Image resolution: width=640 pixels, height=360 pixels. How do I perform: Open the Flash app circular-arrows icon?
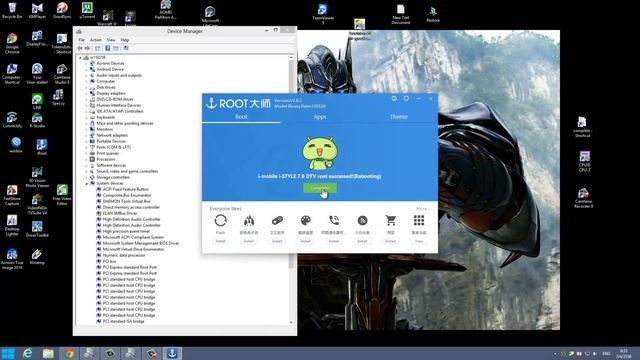point(220,221)
